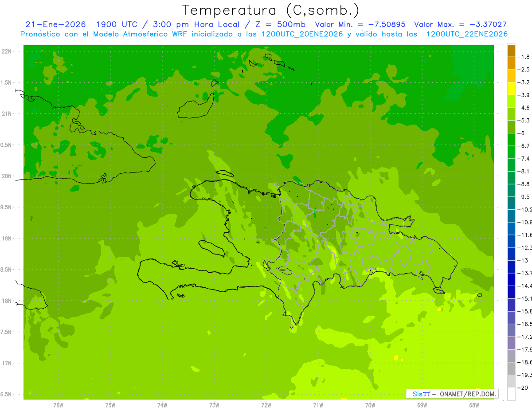Click the '1200UTC_20ENE2026' initialization time

[303, 34]
